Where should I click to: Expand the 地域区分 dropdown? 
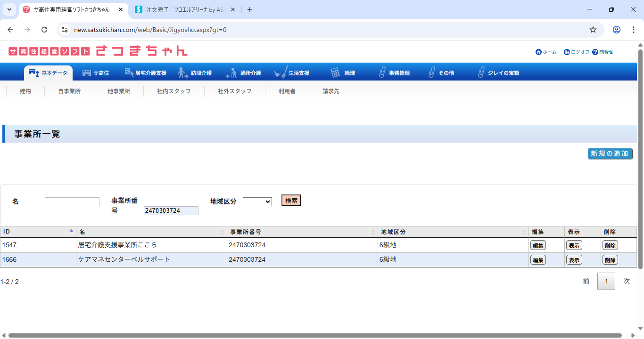point(257,202)
